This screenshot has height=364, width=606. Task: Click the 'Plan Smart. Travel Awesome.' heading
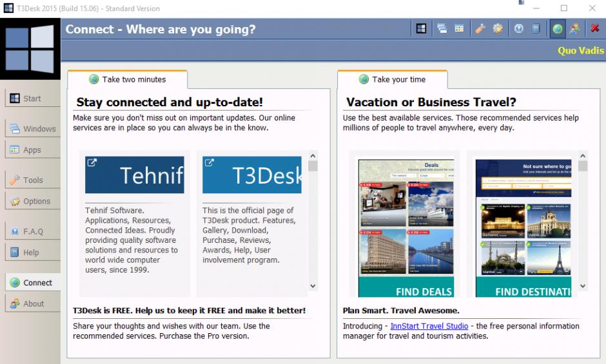point(401,311)
